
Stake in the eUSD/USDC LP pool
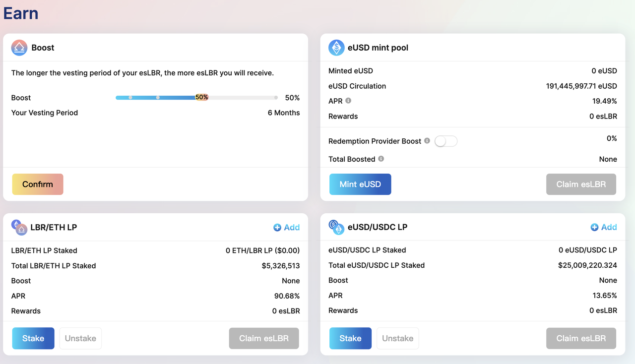click(x=350, y=338)
